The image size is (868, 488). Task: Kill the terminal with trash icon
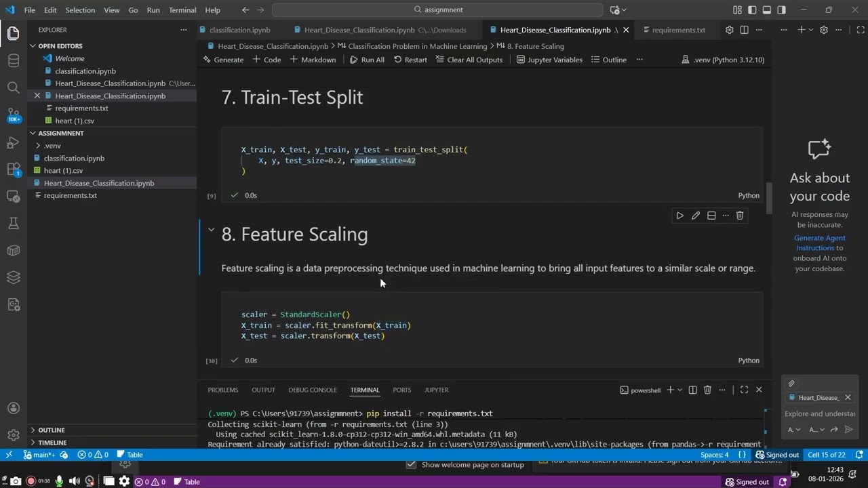[707, 390]
